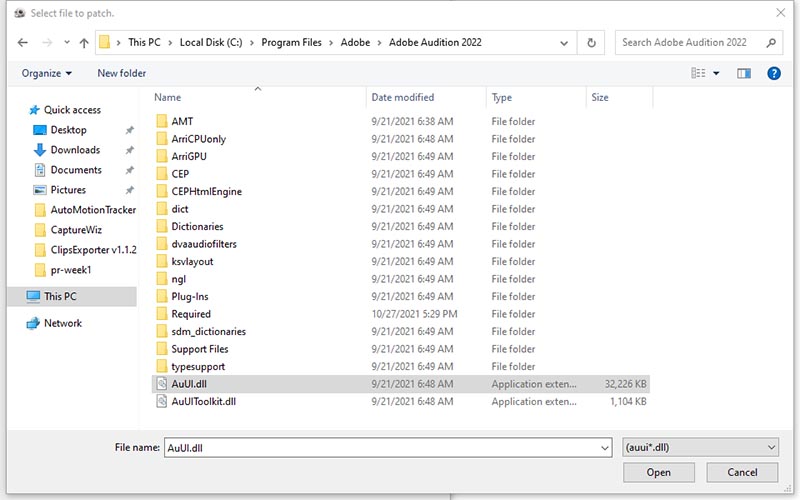Screen dimensions: 800x500
Task: Toggle the preview pane icon
Action: pyautogui.click(x=744, y=73)
